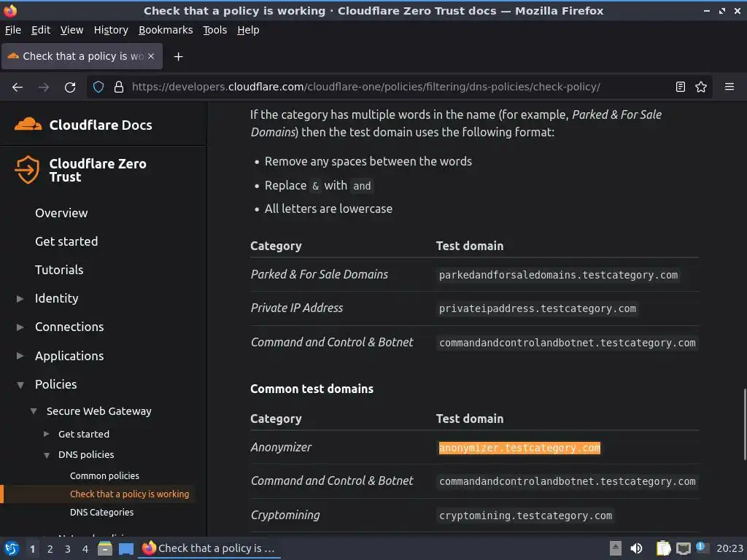747x560 pixels.
Task: Click the clipboard manager tray icon
Action: pyautogui.click(x=663, y=548)
